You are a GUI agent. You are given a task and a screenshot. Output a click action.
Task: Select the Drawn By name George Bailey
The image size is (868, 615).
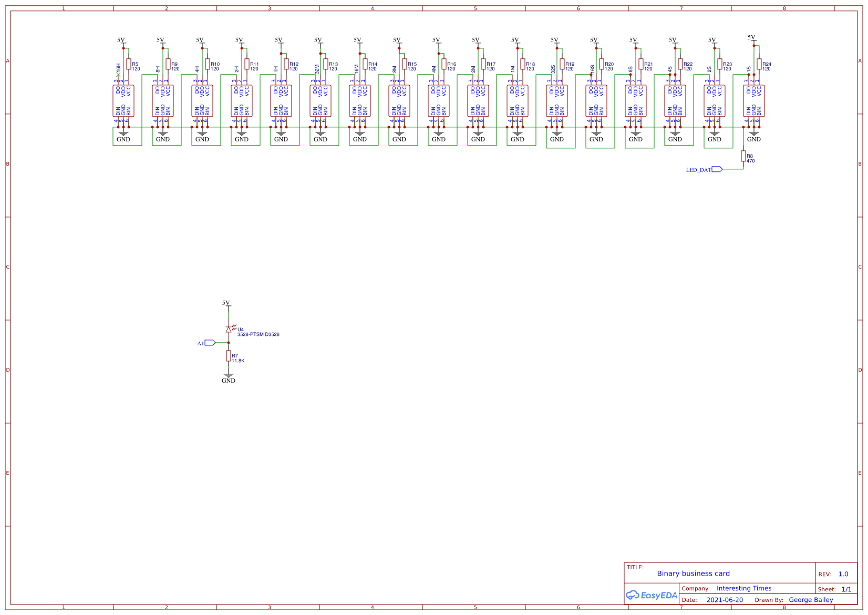point(811,600)
